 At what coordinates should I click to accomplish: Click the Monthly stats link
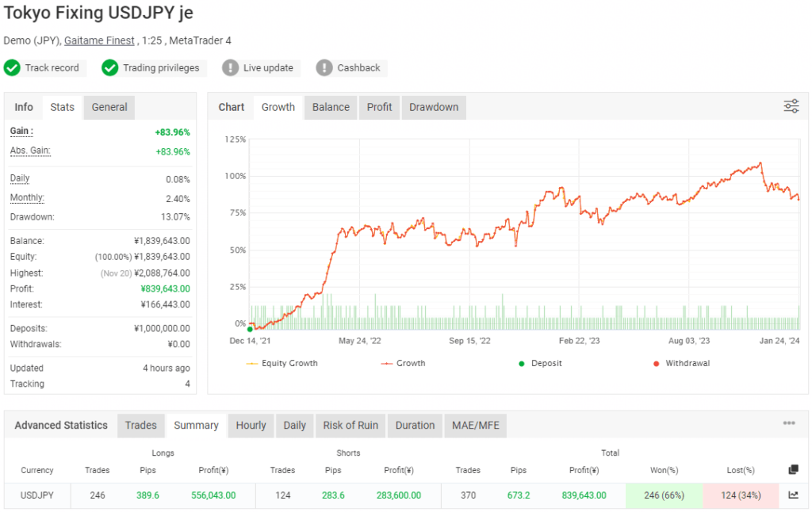[x=26, y=197]
